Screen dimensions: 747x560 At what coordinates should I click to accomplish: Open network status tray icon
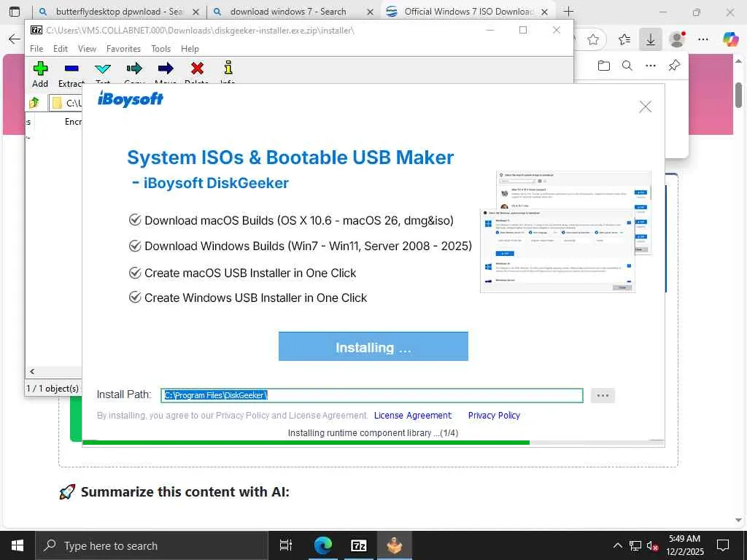click(635, 545)
